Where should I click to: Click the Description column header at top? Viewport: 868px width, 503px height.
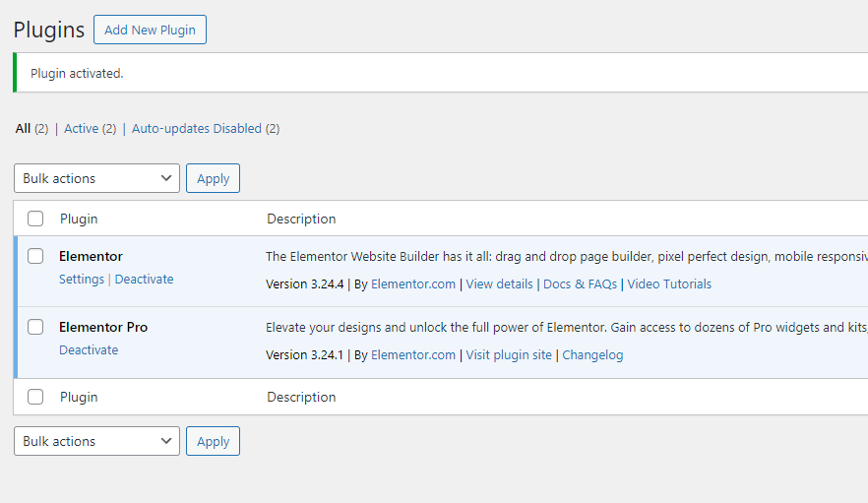pyautogui.click(x=301, y=219)
